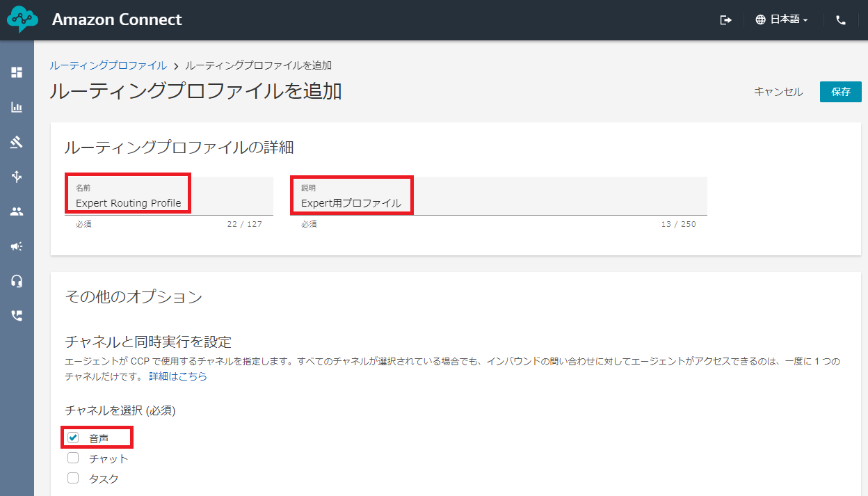Click the Amazon Connect cloud logo
Viewport: 868px width, 496px height.
click(22, 19)
